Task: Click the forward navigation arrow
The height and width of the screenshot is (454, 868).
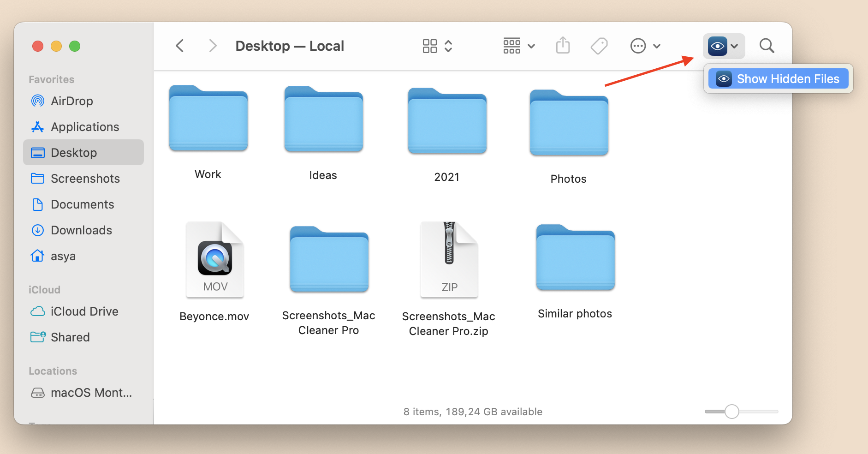Action: pyautogui.click(x=213, y=46)
